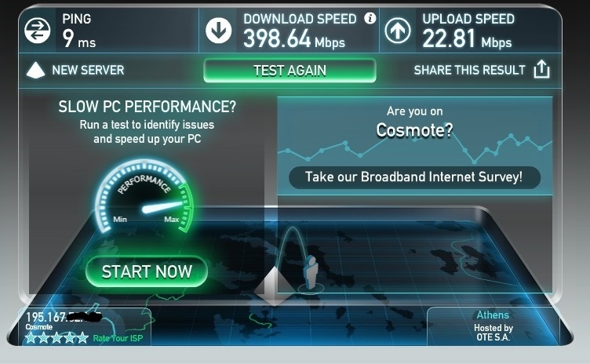The width and height of the screenshot is (590, 364).
Task: Click the Slow PC Performance headline
Action: pos(147,107)
